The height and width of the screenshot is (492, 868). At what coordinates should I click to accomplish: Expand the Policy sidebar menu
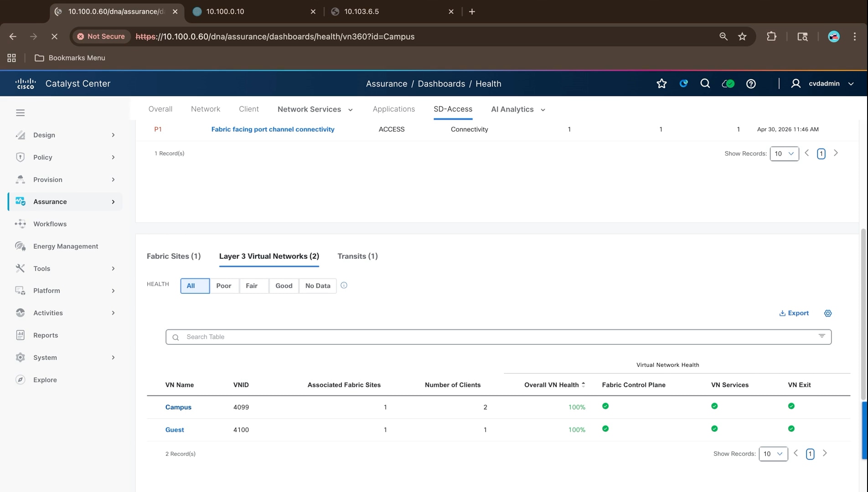click(65, 157)
